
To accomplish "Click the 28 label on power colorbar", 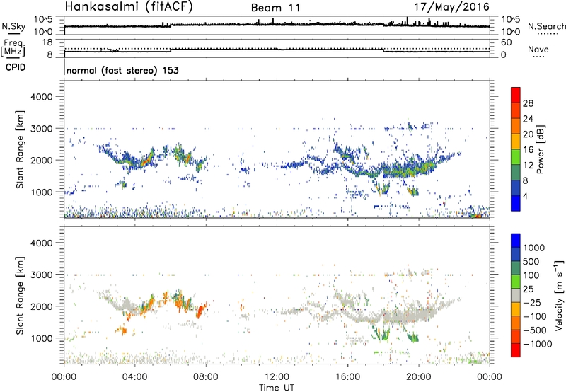I will (528, 103).
